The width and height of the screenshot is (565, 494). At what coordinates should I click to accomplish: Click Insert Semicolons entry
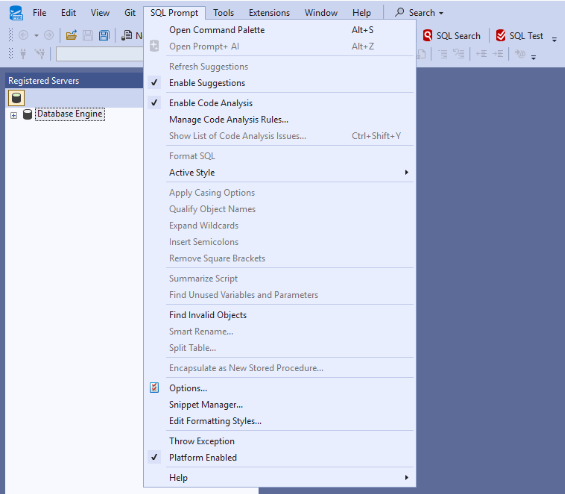279,242
